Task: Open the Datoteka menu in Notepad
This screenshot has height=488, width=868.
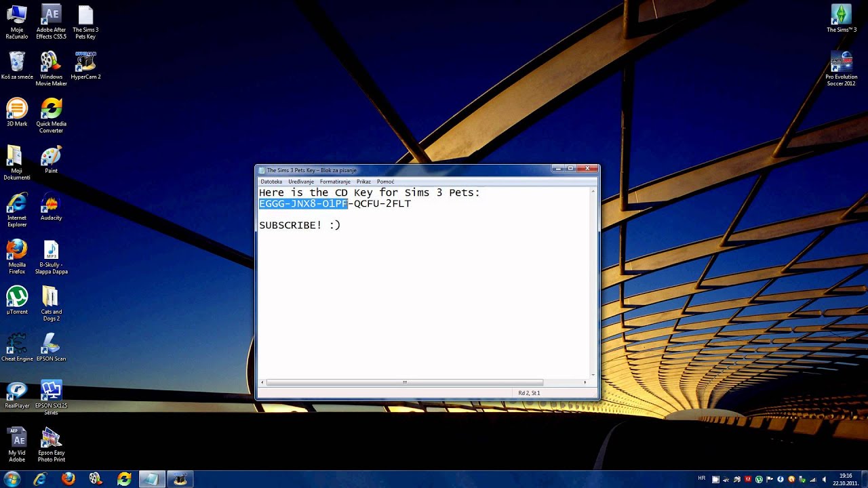Action: (x=271, y=182)
